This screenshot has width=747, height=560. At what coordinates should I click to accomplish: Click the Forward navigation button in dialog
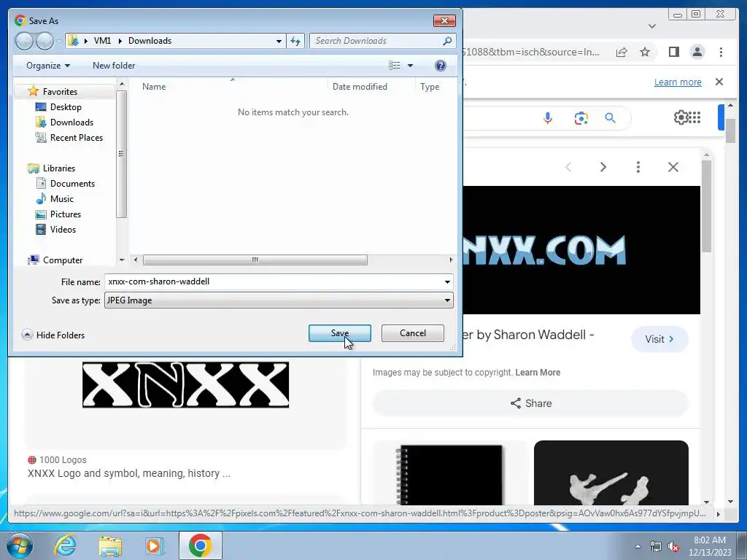[x=44, y=41]
